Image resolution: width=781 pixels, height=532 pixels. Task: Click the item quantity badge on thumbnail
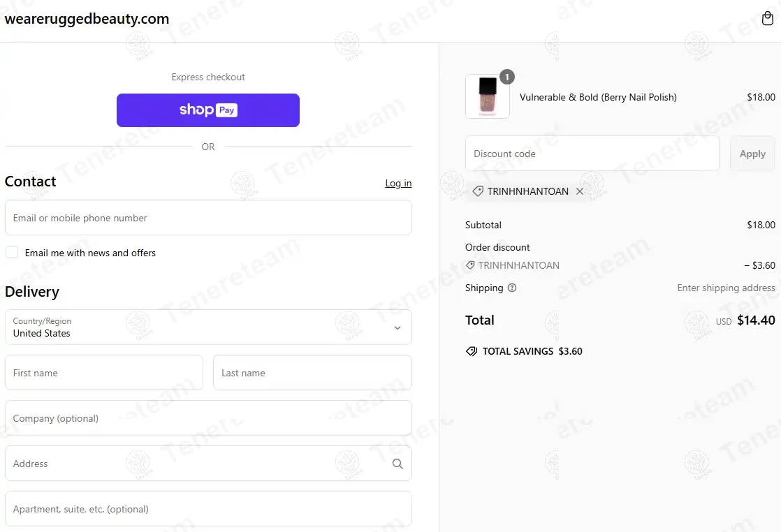pos(507,77)
